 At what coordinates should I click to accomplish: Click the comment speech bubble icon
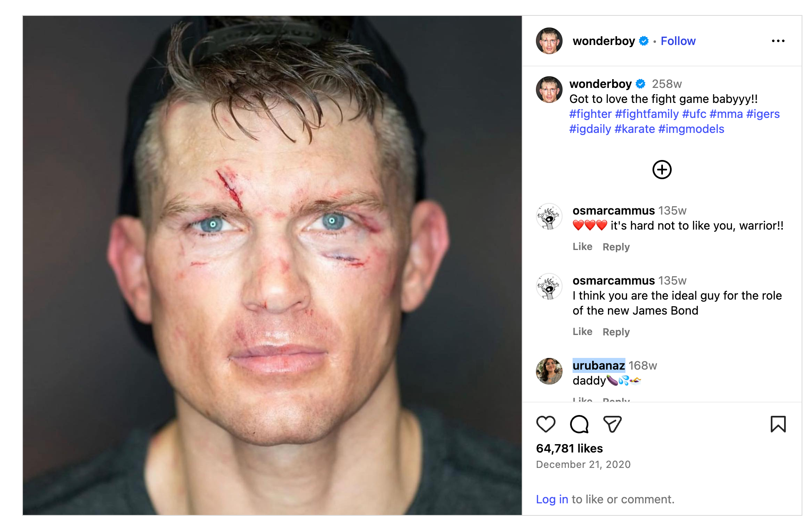pos(579,424)
